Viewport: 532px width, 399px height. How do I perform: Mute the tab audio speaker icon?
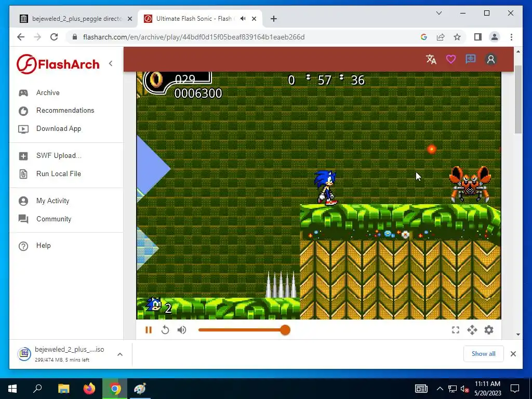pyautogui.click(x=243, y=19)
